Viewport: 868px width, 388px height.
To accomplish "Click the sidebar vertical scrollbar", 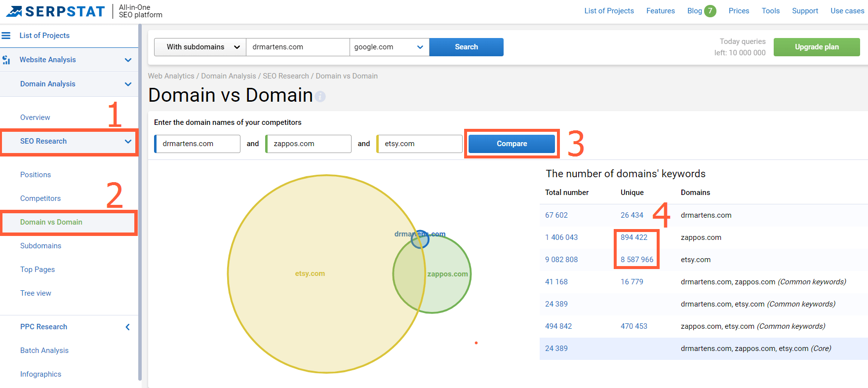I will [140, 202].
